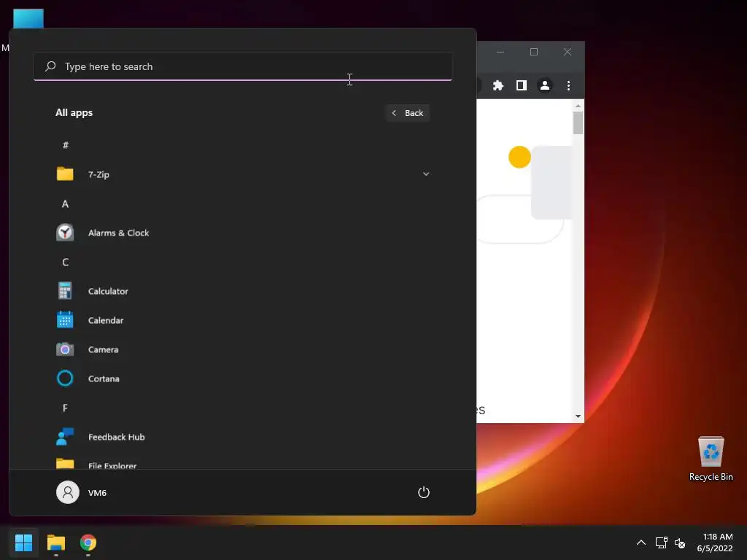This screenshot has height=560, width=747.
Task: Click the Back button in All apps
Action: 408,113
